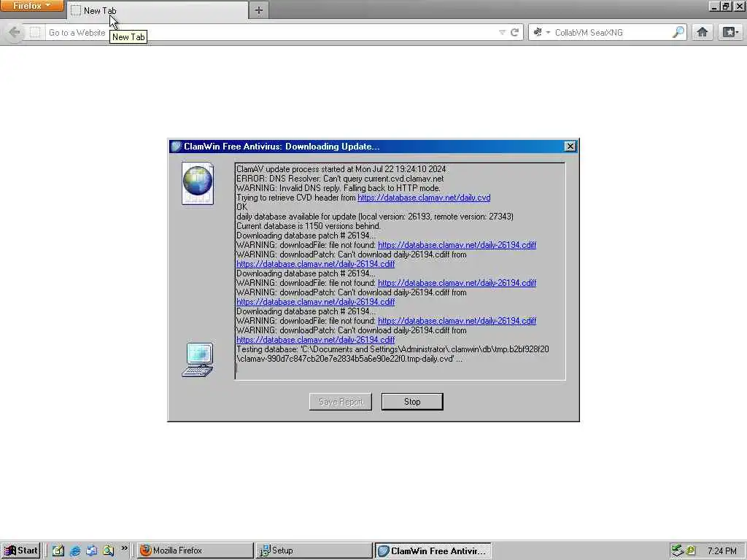Image resolution: width=747 pixels, height=560 pixels.
Task: Select the New Tab tab
Action: pos(158,10)
